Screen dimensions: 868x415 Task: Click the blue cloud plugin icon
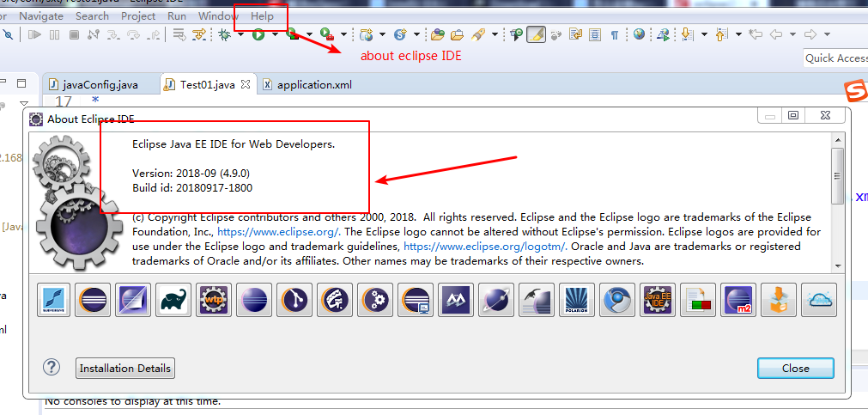pyautogui.click(x=819, y=300)
